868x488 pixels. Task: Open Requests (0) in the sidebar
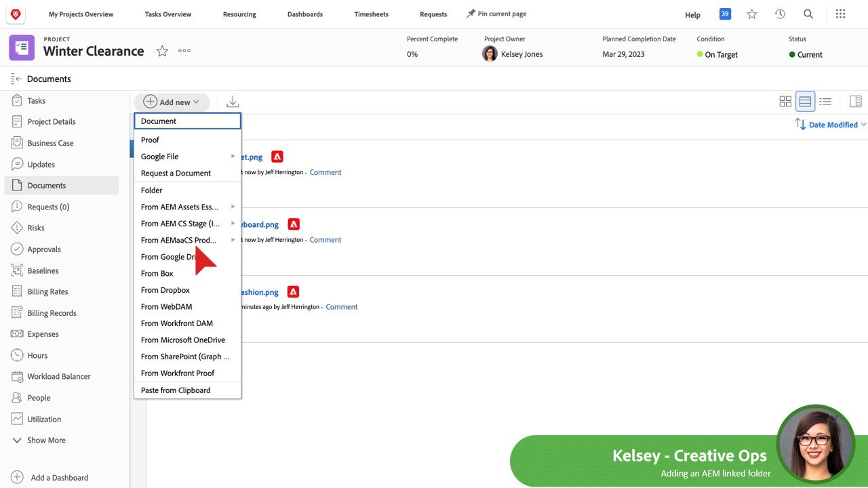(61, 207)
